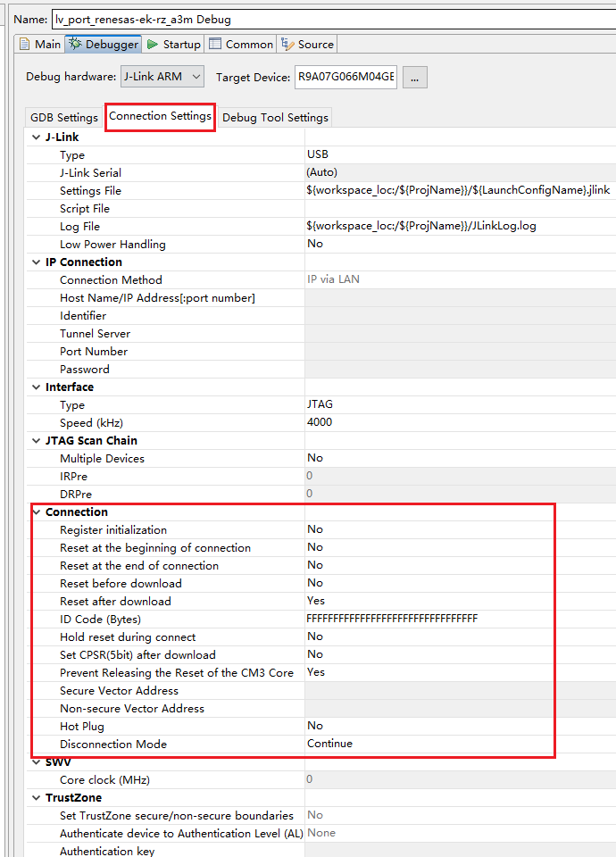Click the Debugger tab bug icon
Image resolution: width=616 pixels, height=857 pixels.
[x=76, y=45]
